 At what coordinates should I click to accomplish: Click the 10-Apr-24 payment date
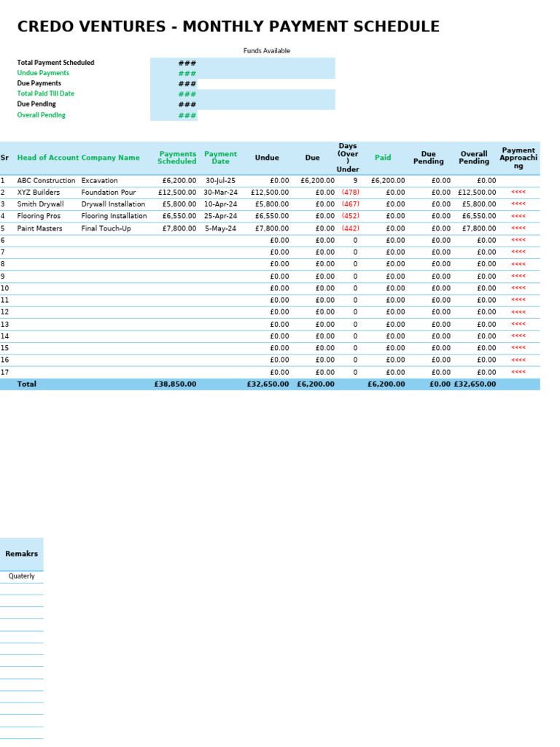click(220, 204)
